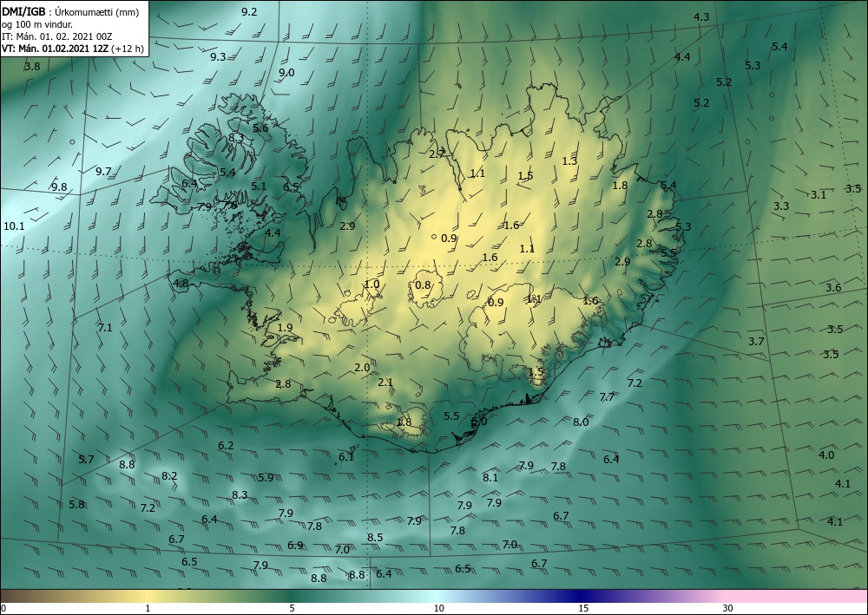Screen dimensions: 868x615
Task: Click the 5.9 value southwest of Iceland
Action: [x=266, y=477]
